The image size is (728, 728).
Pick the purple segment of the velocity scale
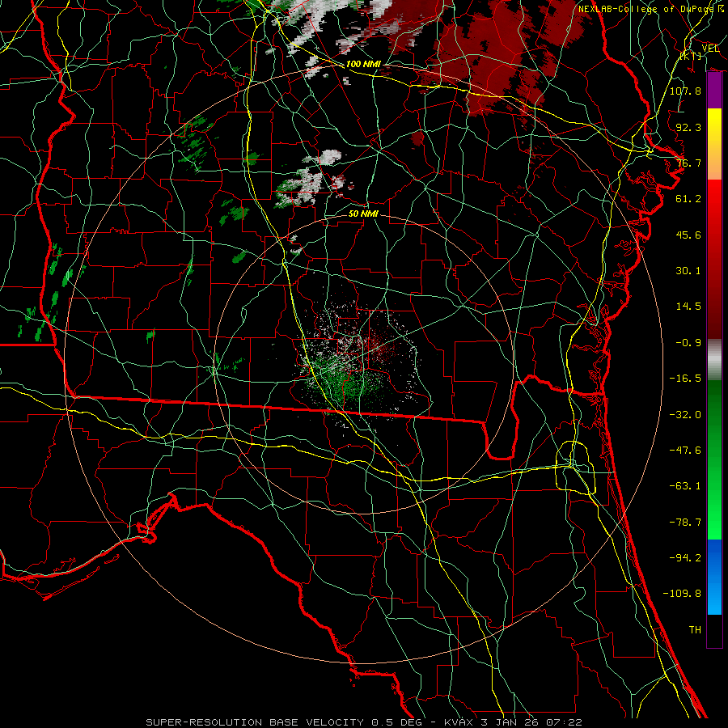714,91
